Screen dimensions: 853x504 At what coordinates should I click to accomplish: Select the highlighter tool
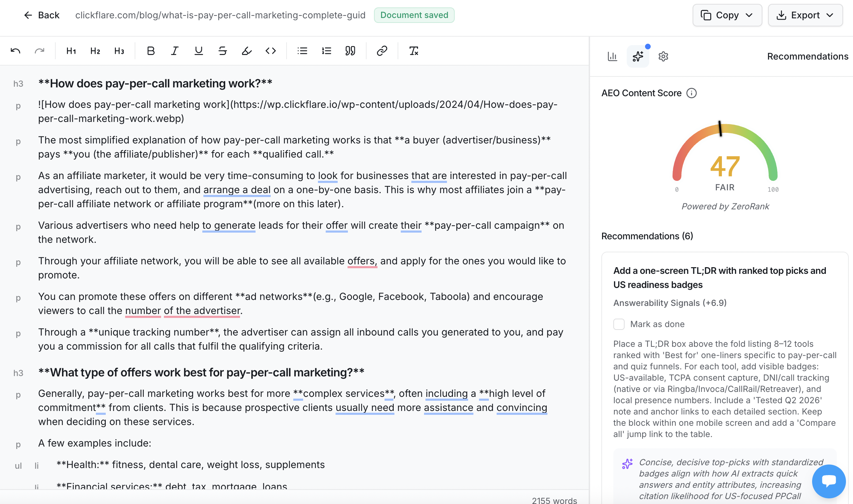coord(246,51)
